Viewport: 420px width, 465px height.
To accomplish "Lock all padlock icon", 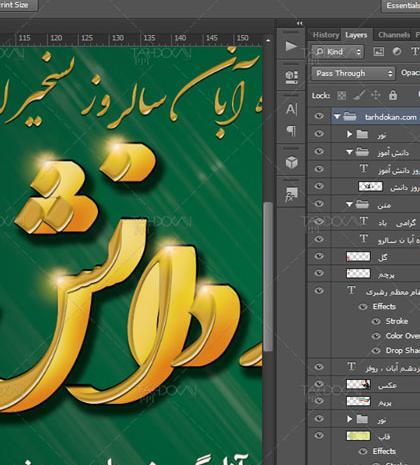I will tap(393, 96).
